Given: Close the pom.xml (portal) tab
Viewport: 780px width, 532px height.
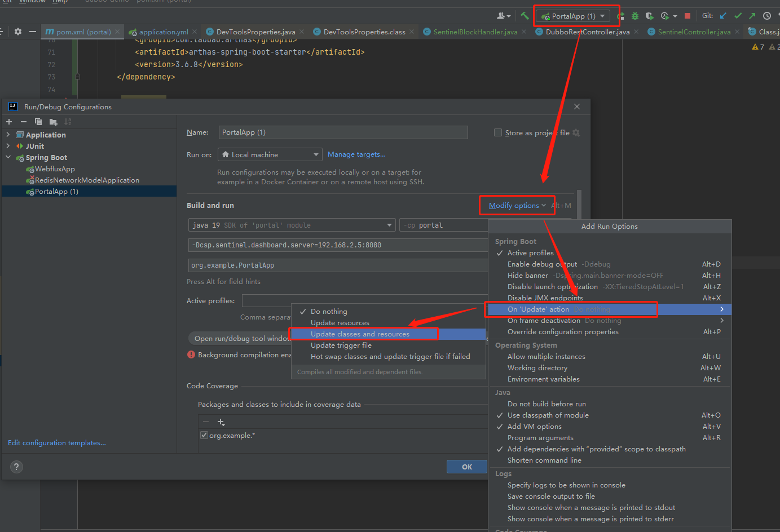Looking at the screenshot, I should [x=117, y=32].
